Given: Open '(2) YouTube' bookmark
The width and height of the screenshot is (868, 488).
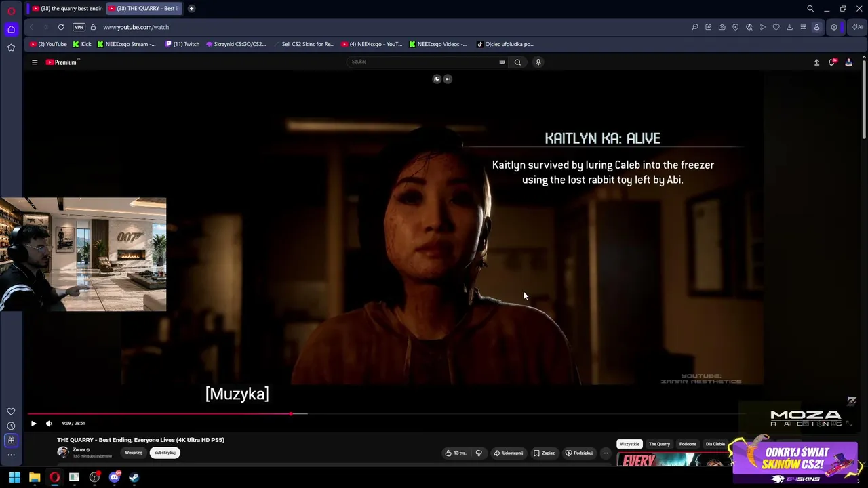Looking at the screenshot, I should 48,44.
